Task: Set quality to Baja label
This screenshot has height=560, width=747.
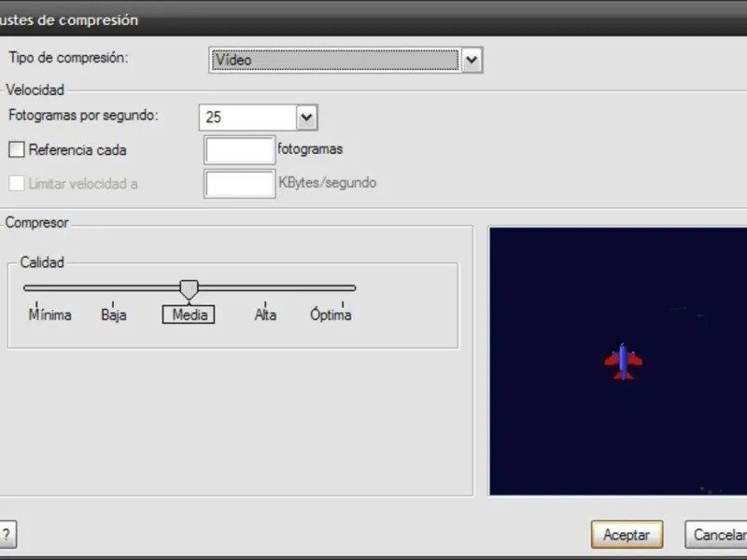Action: (x=113, y=315)
